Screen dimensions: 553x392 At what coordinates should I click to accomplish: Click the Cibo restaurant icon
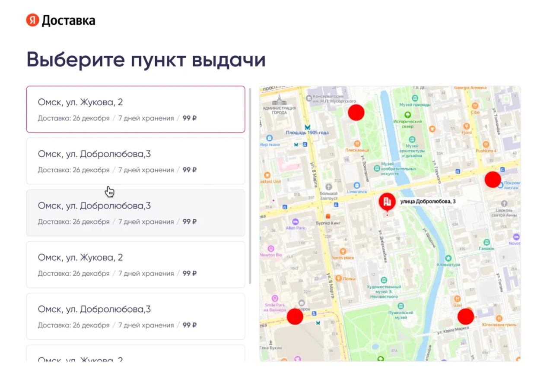point(475,106)
